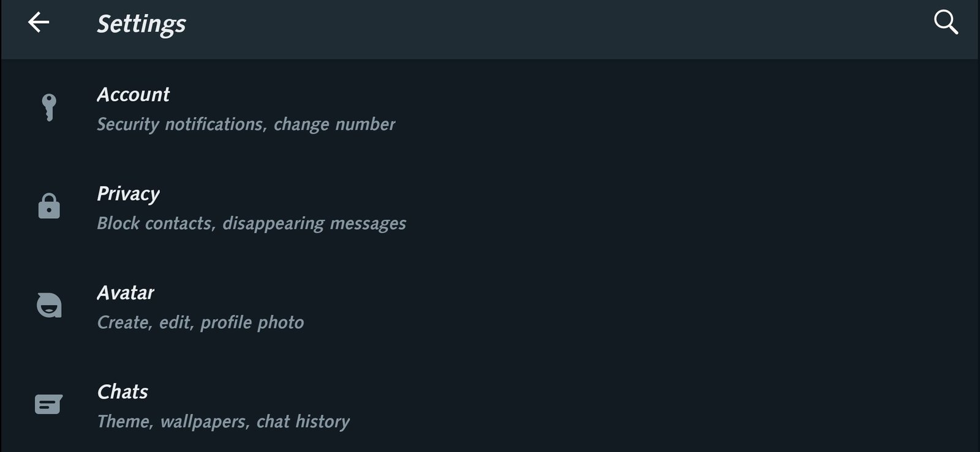Open the Privacy settings entry
The height and width of the screenshot is (452, 980).
click(x=128, y=194)
